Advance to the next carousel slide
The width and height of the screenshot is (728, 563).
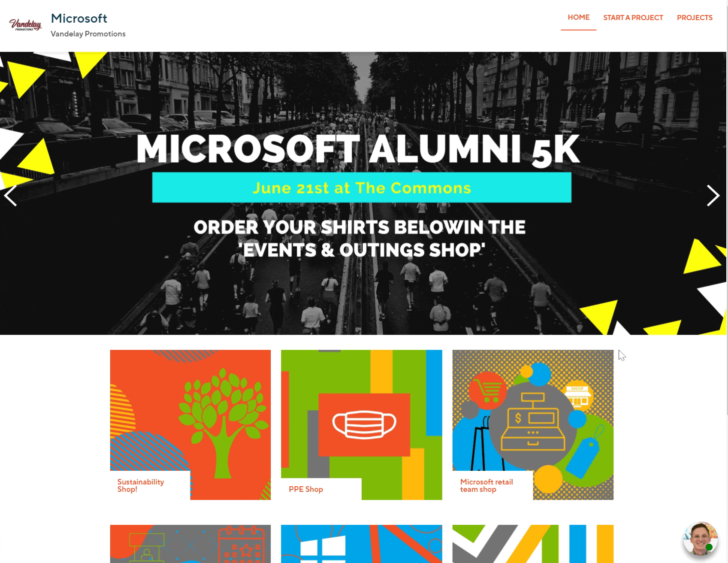coord(713,196)
